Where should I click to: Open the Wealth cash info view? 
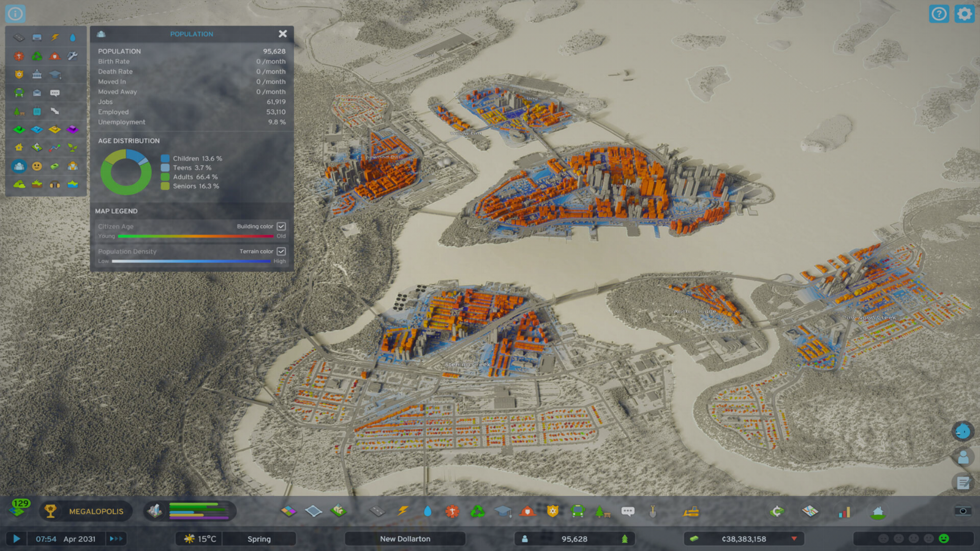[55, 166]
